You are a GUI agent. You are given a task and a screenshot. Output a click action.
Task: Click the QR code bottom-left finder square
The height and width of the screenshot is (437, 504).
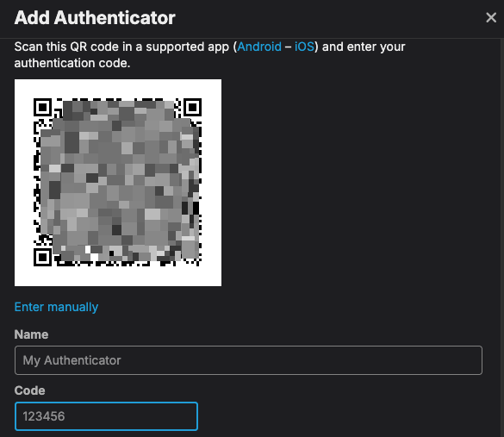[43, 257]
